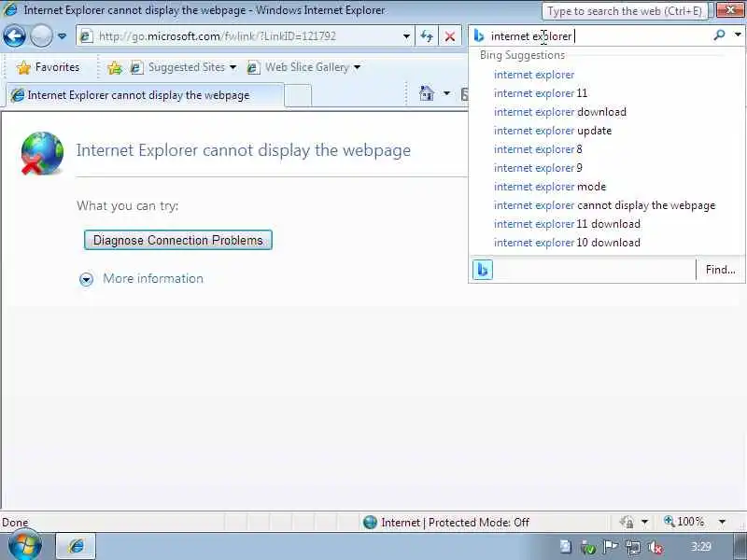The width and height of the screenshot is (747, 560).
Task: Expand the Home button dropdown arrow
Action: tap(447, 93)
